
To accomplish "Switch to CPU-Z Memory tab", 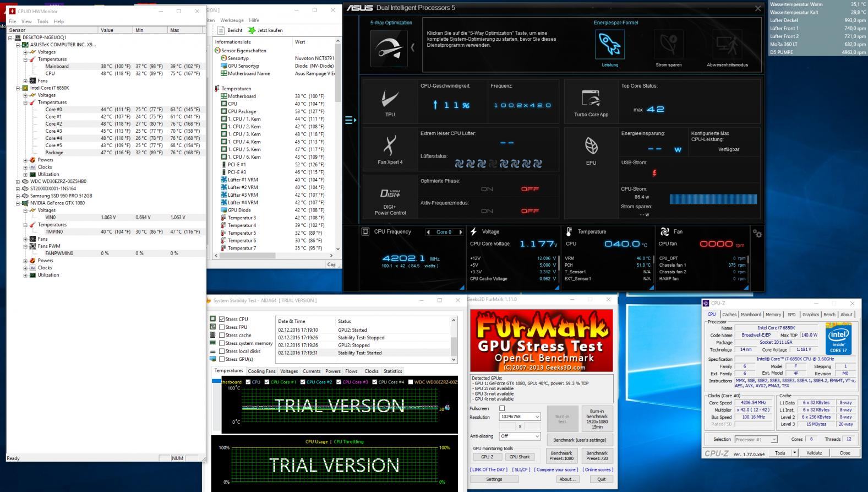I will click(773, 315).
